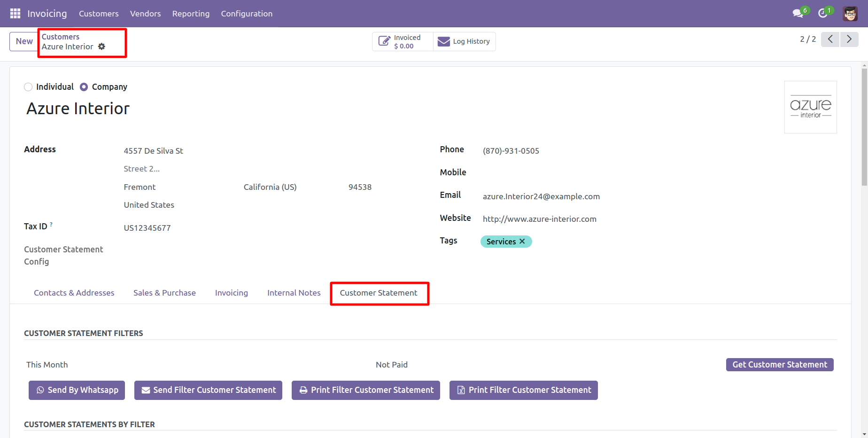This screenshot has width=868, height=438.
Task: Click the Invoiced $ 0.00 stat button
Action: tap(403, 41)
